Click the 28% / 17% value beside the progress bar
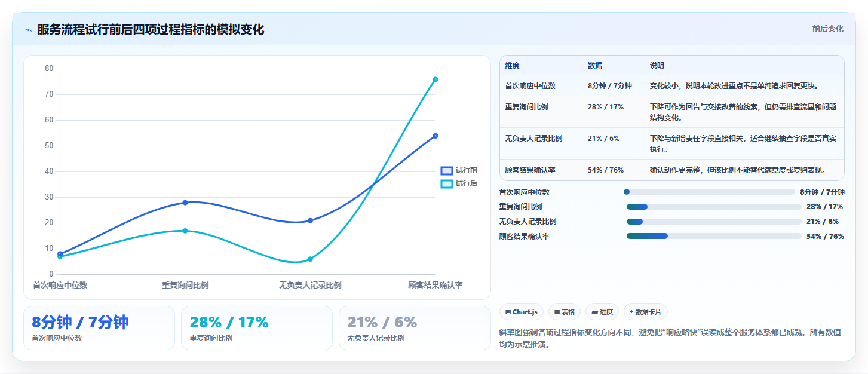The image size is (868, 374). 824,207
